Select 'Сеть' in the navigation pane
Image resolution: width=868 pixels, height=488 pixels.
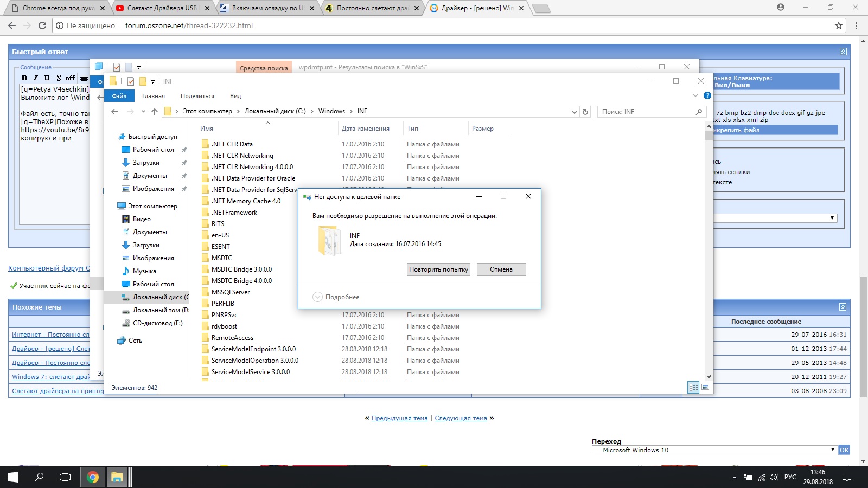point(135,341)
